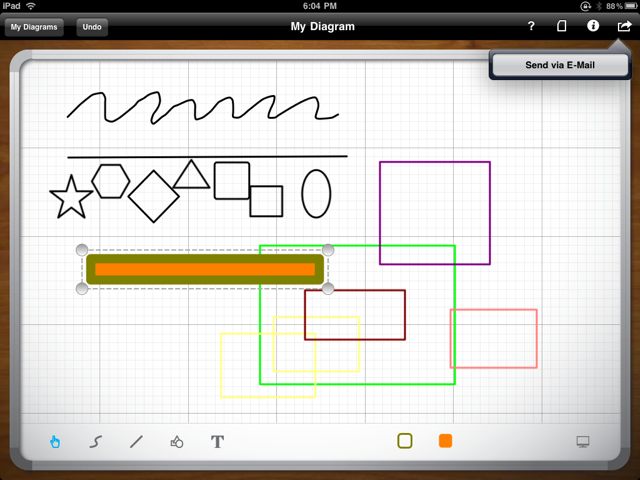The height and width of the screenshot is (480, 640).
Task: Grab the bottom-right selection handle
Action: click(x=328, y=289)
